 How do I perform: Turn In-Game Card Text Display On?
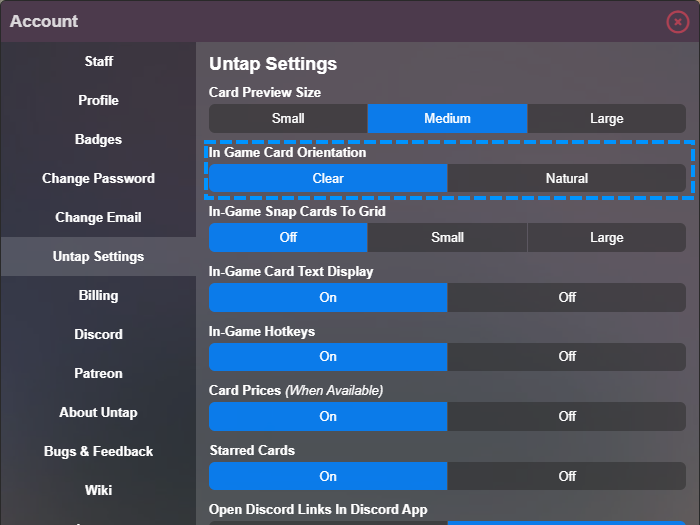pos(328,297)
